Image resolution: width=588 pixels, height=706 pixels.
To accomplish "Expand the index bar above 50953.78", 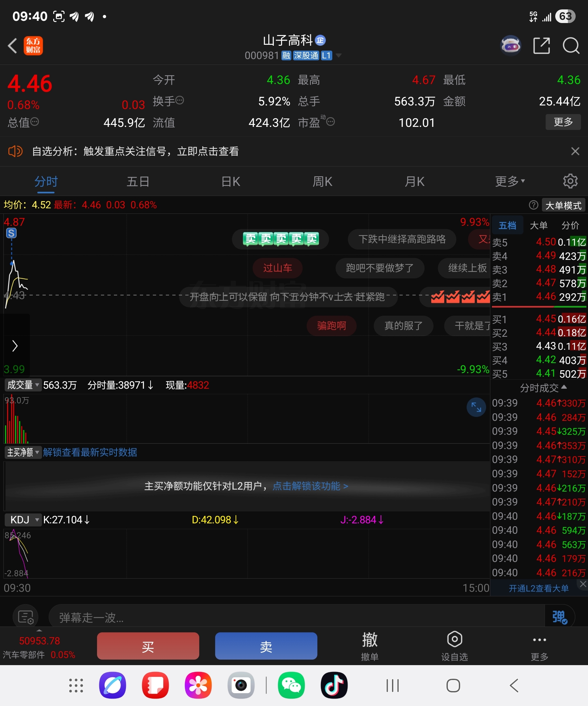I will [39, 630].
